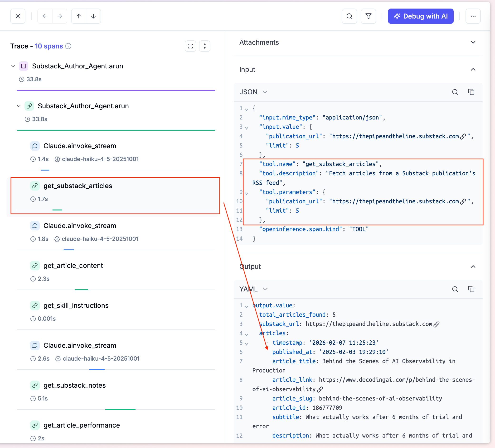Go to previous span with up arrow
495x448 pixels.
(78, 16)
